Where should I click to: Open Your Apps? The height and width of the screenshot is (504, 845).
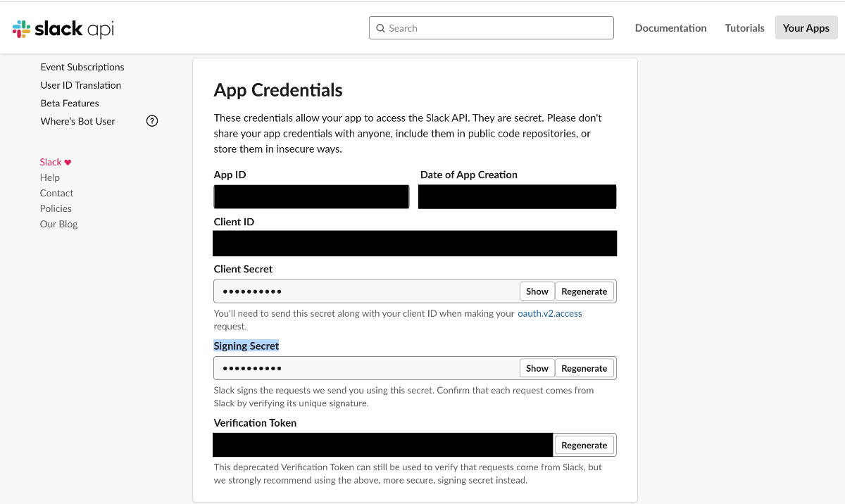pyautogui.click(x=806, y=28)
